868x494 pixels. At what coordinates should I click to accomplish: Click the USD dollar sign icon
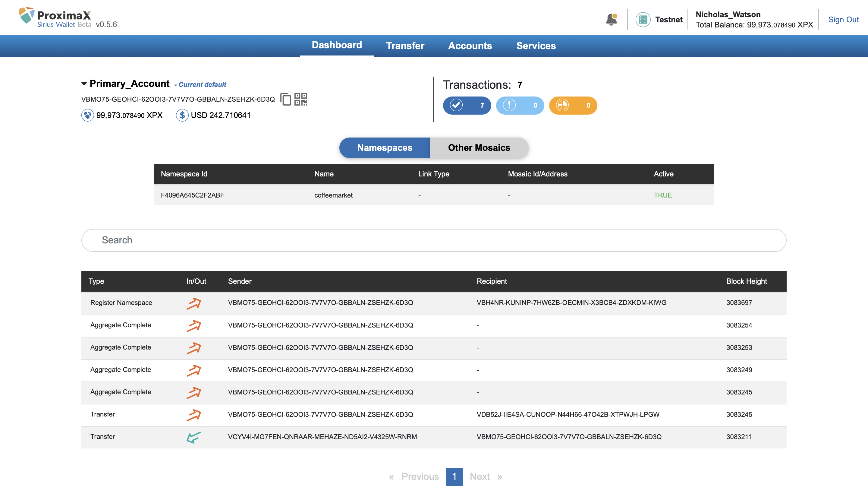(182, 115)
